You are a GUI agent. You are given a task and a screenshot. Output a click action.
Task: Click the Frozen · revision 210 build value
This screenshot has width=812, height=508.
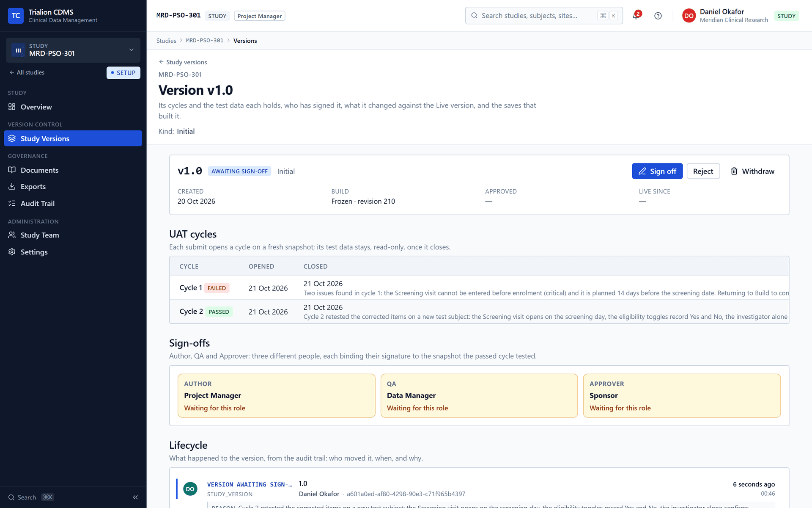[x=363, y=202]
